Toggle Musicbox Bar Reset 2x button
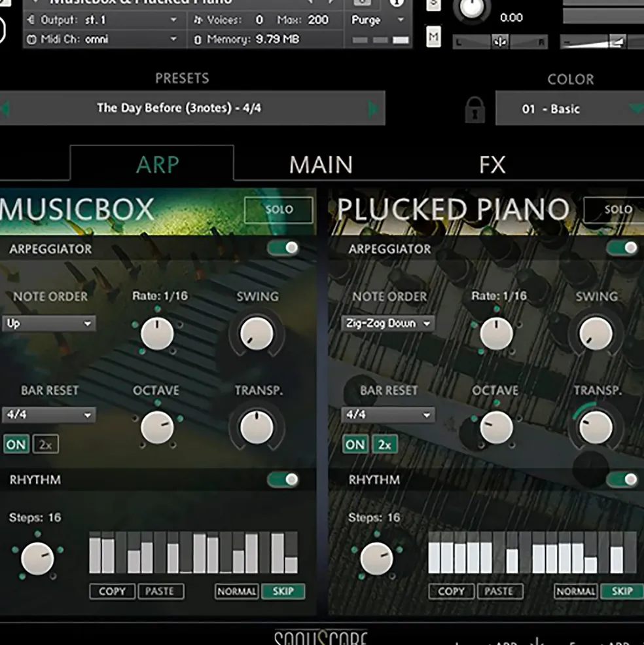 pos(46,444)
